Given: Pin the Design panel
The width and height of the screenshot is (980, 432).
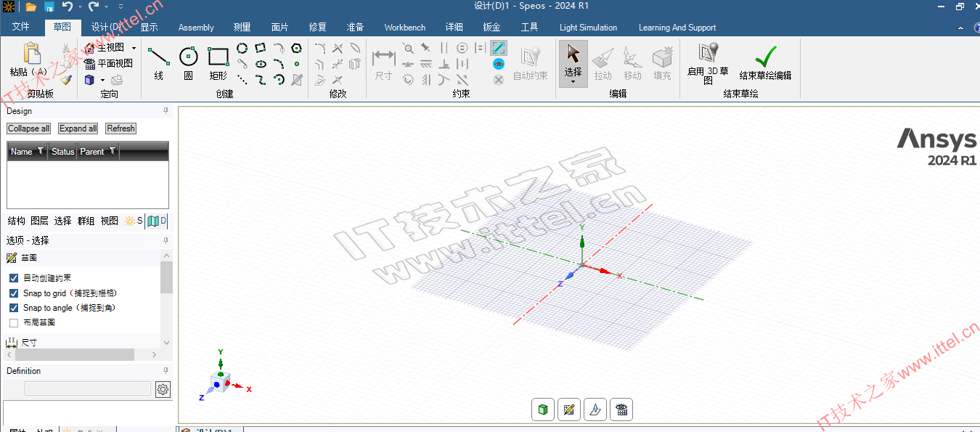Looking at the screenshot, I should point(166,111).
